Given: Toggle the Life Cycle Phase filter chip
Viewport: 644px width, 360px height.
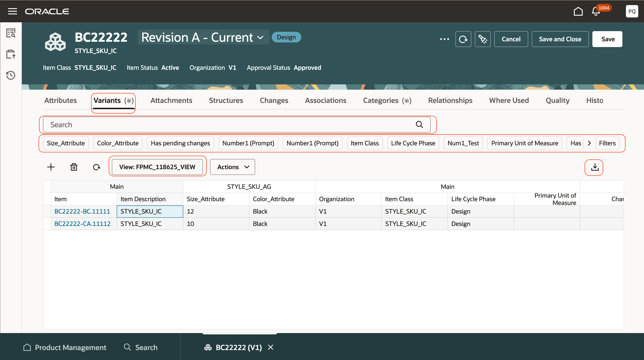Looking at the screenshot, I should 413,143.
